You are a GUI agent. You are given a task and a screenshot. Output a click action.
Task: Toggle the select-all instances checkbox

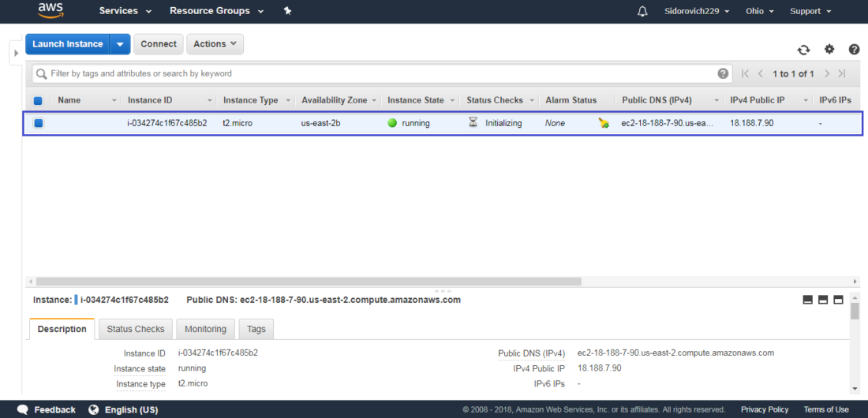pos(38,101)
